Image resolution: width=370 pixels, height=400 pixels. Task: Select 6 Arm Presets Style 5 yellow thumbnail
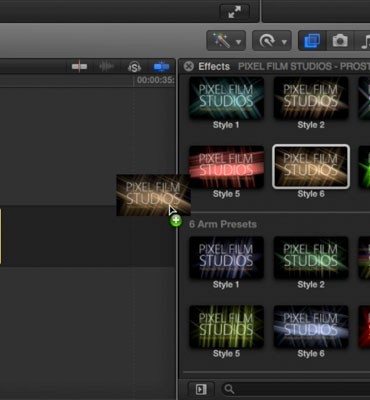pyautogui.click(x=226, y=327)
